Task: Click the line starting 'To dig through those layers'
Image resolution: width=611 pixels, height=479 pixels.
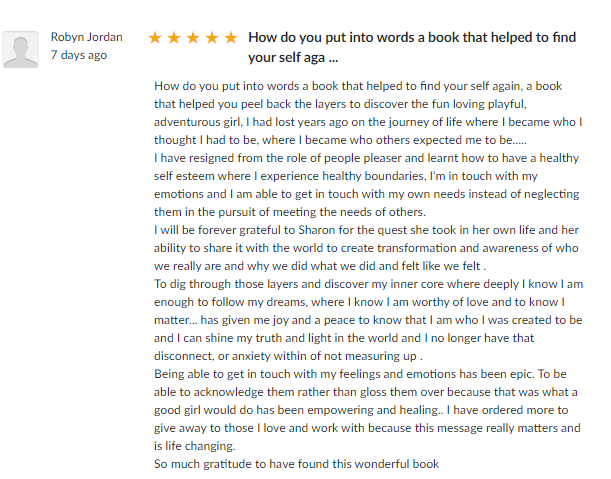Action: (x=367, y=284)
